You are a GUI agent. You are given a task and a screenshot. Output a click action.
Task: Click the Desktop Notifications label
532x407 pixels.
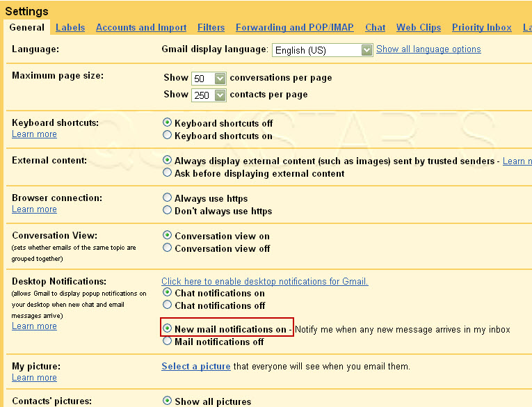point(59,281)
